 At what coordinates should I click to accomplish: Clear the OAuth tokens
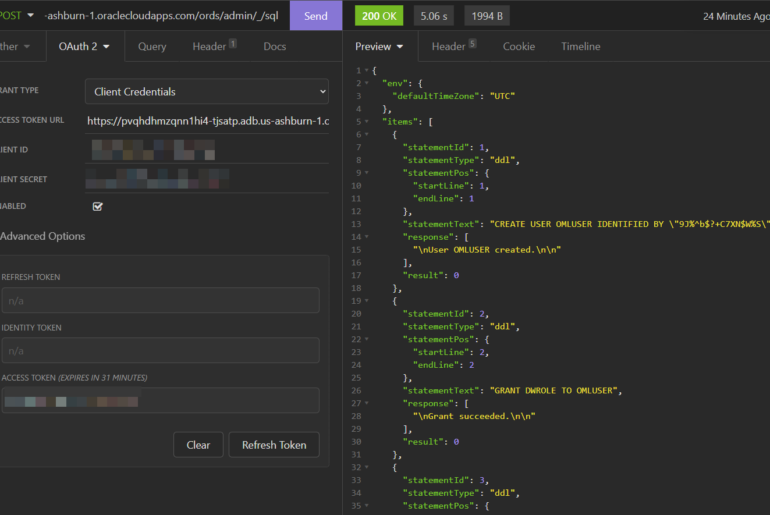tap(198, 445)
